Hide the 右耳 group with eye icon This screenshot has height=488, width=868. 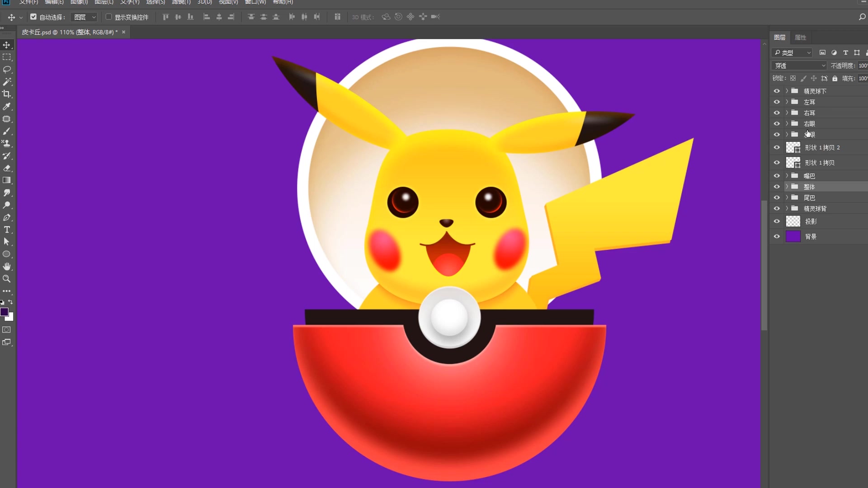[777, 113]
